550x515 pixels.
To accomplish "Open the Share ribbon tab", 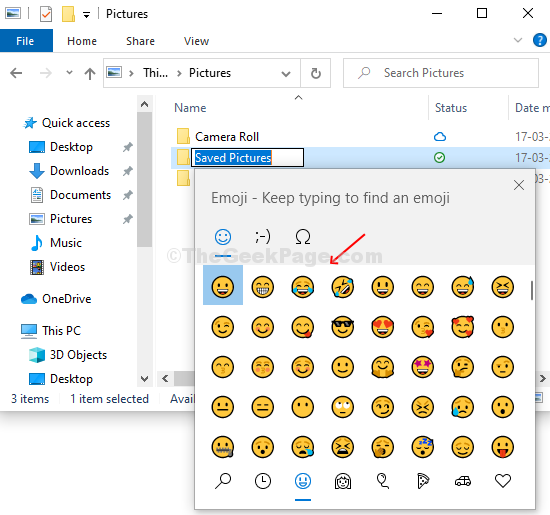I will (x=140, y=41).
